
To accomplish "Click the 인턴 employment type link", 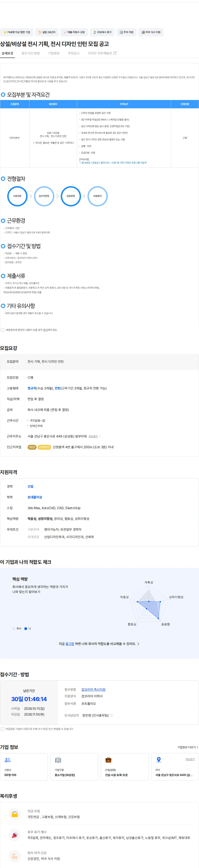I will click(58, 388).
